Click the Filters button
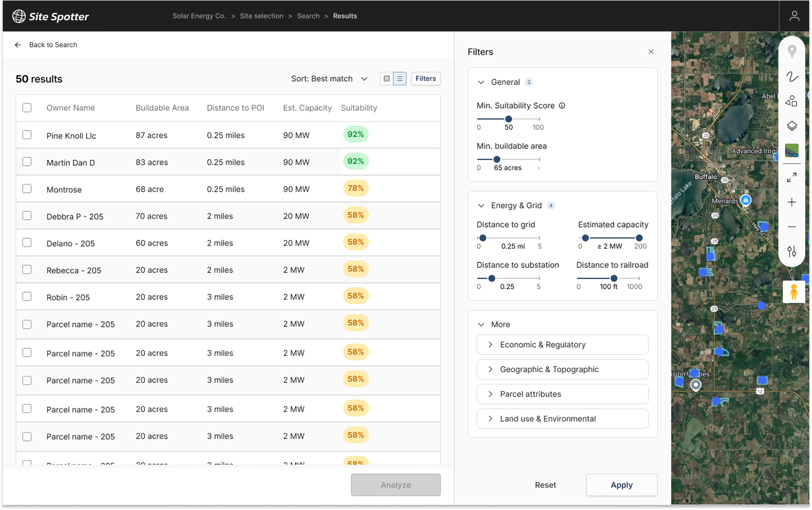This screenshot has width=812, height=510. [x=426, y=78]
